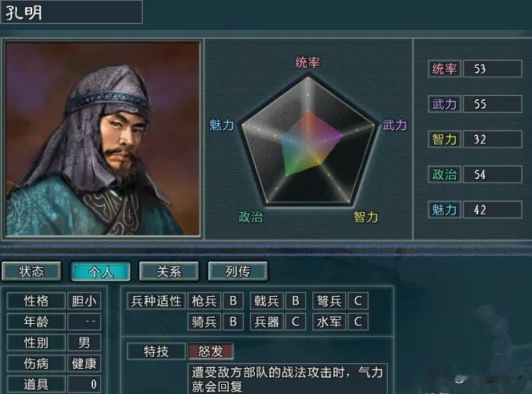Click the 统率 stat label box
The image size is (532, 394).
(x=444, y=69)
